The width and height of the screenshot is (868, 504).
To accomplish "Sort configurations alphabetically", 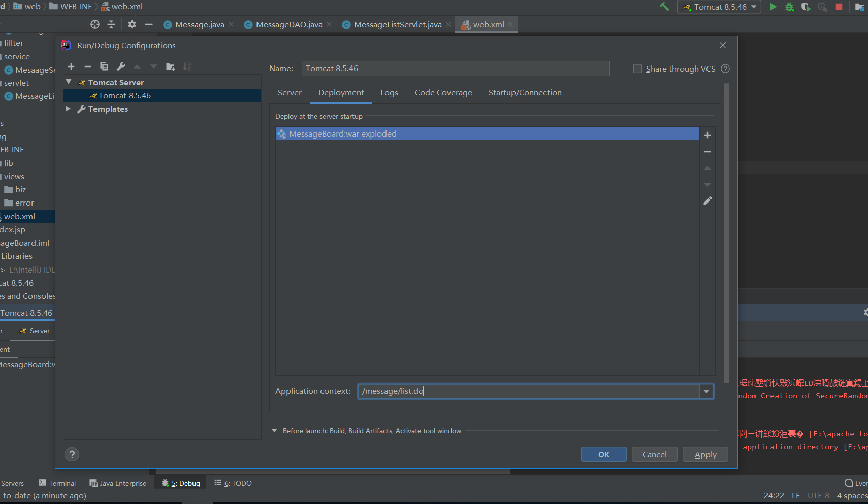I will pyautogui.click(x=187, y=66).
